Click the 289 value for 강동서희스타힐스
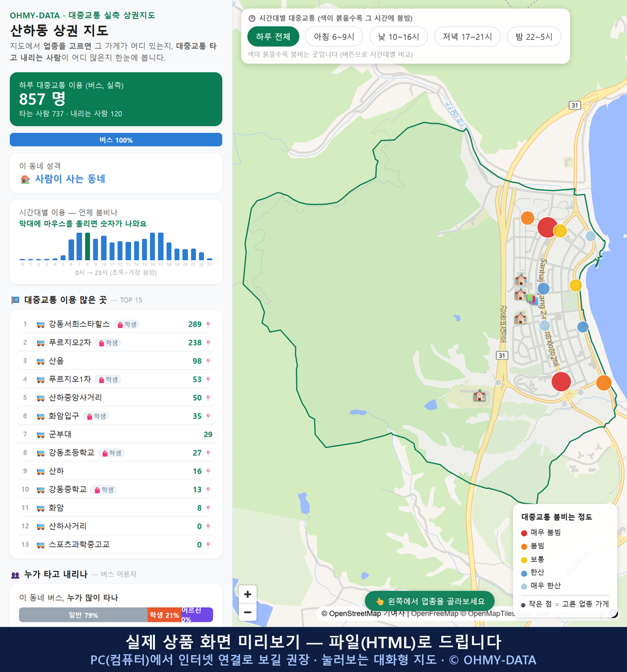627x672 pixels. (x=195, y=324)
